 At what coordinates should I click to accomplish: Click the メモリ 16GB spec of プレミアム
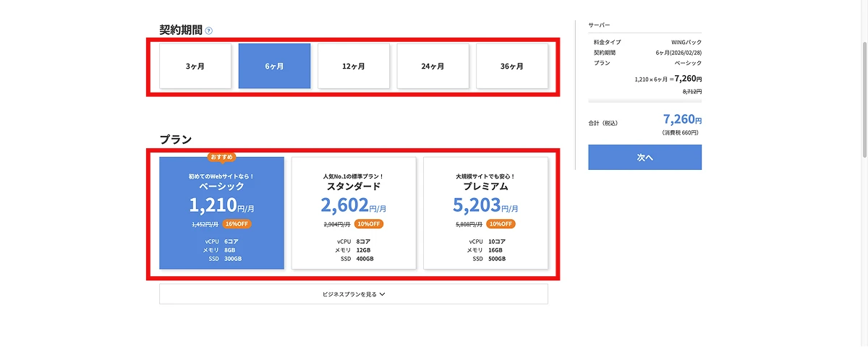click(x=486, y=249)
